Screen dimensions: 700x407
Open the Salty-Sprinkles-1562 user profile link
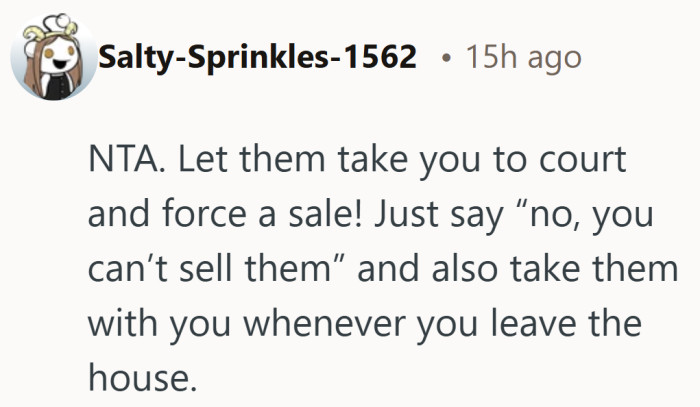(x=257, y=58)
